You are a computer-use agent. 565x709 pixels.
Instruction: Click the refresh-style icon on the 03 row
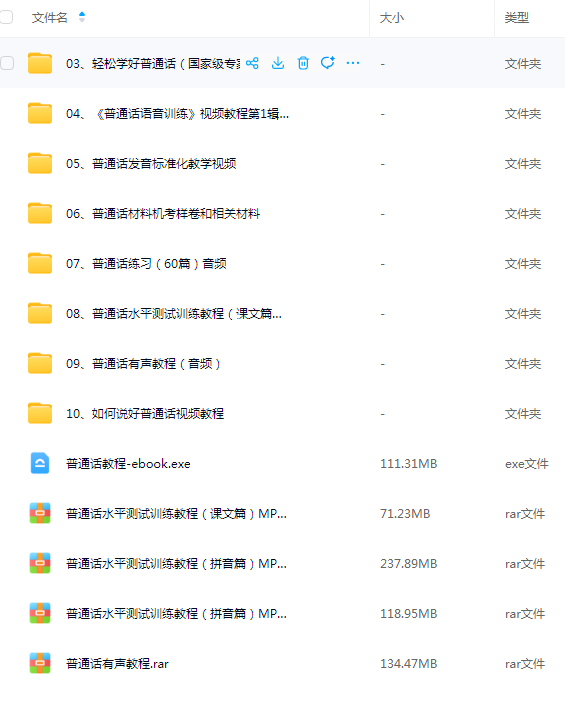328,63
